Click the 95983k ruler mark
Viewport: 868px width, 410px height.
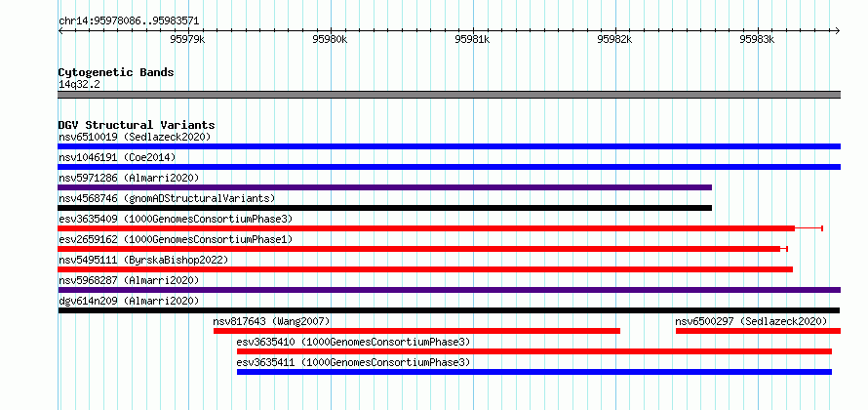pos(757,39)
